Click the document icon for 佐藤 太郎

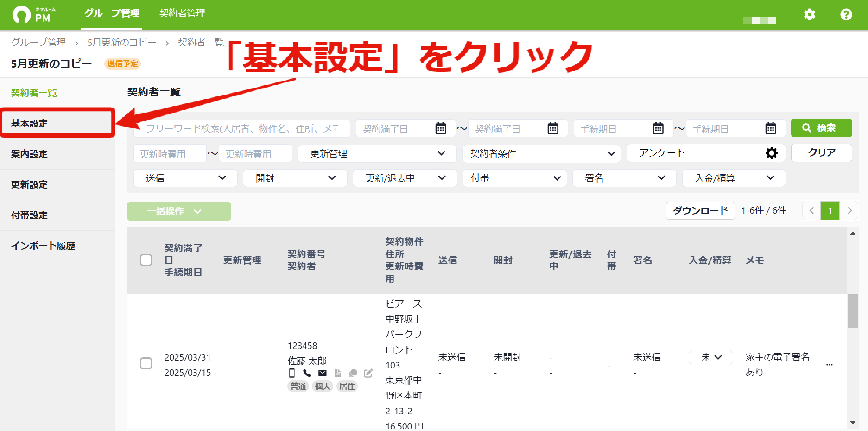pos(337,373)
